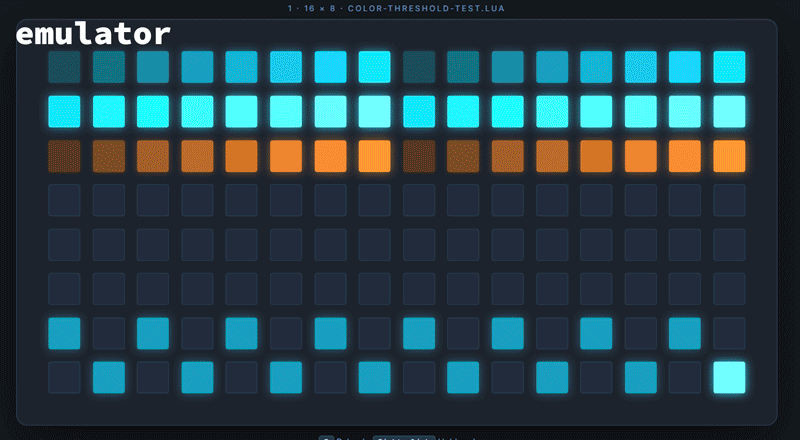Tap the cyan pad in row 1 column 12
This screenshot has width=800, height=440.
552,67
